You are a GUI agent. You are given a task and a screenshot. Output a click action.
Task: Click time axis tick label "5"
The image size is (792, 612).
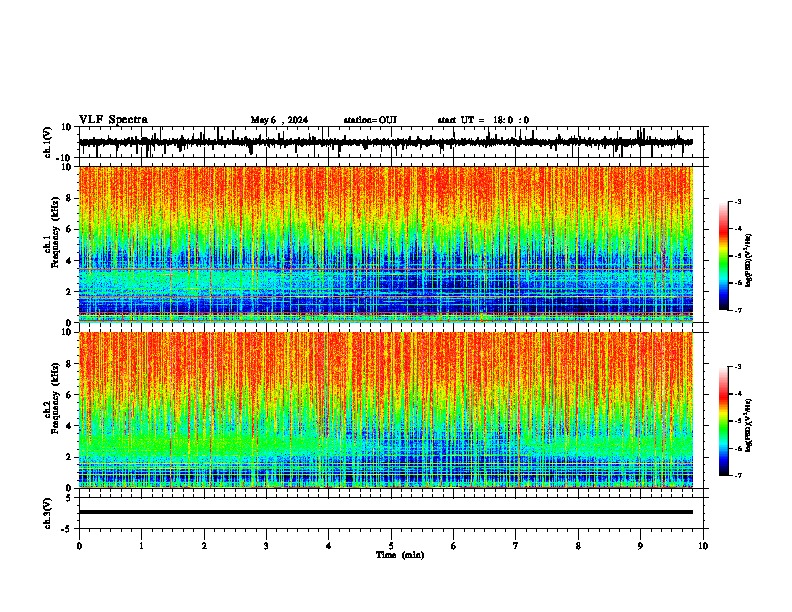click(x=391, y=546)
